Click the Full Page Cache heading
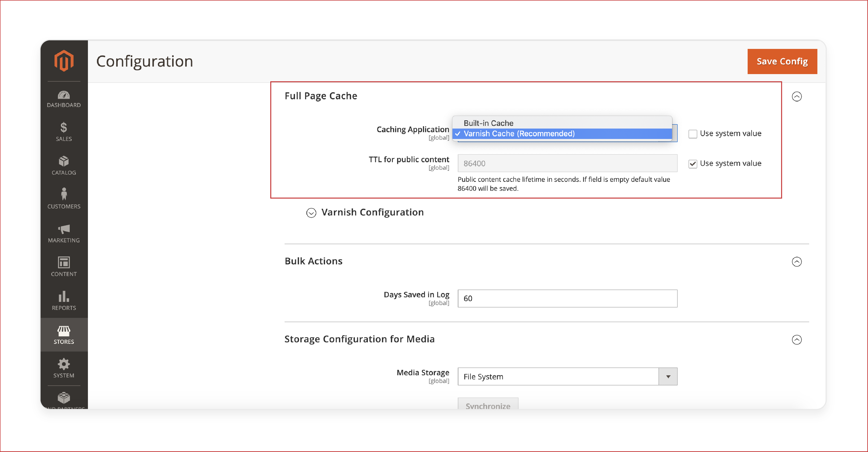868x452 pixels. [321, 96]
